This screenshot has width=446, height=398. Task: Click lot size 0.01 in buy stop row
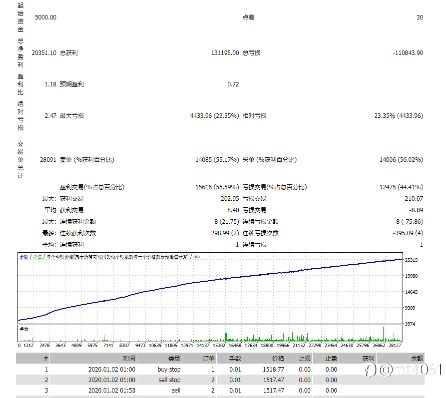(235, 369)
